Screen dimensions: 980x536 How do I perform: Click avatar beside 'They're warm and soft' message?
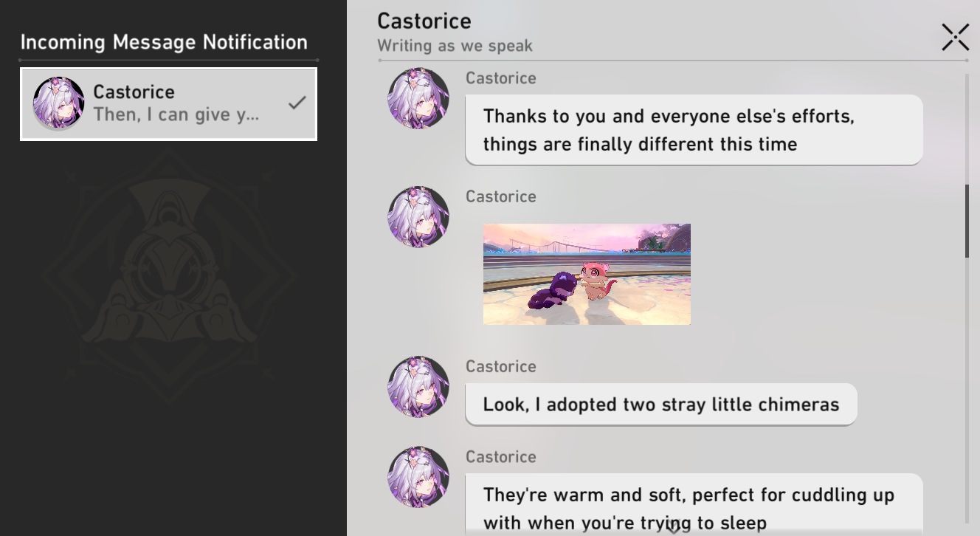point(418,476)
